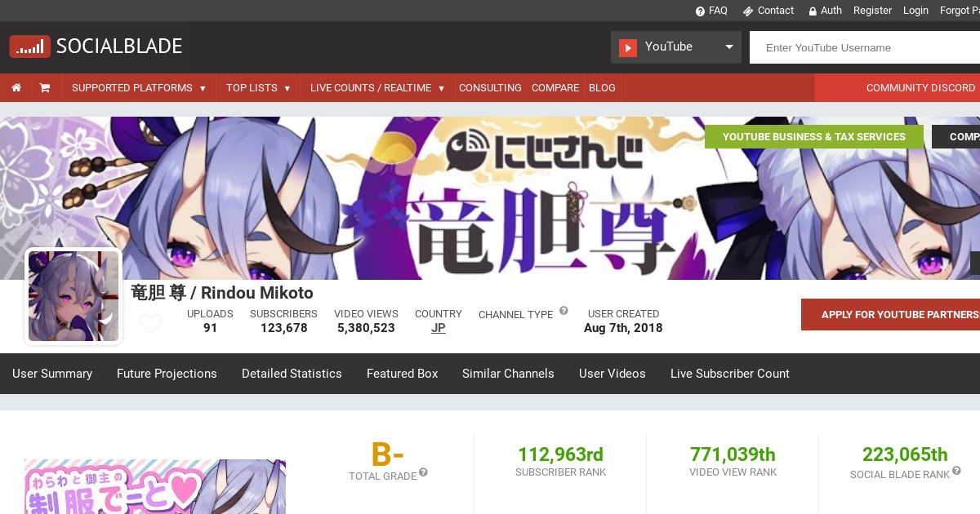Screen dimensions: 980x514
Task: Click the YouTube play icon in platform selector
Action: point(627,47)
